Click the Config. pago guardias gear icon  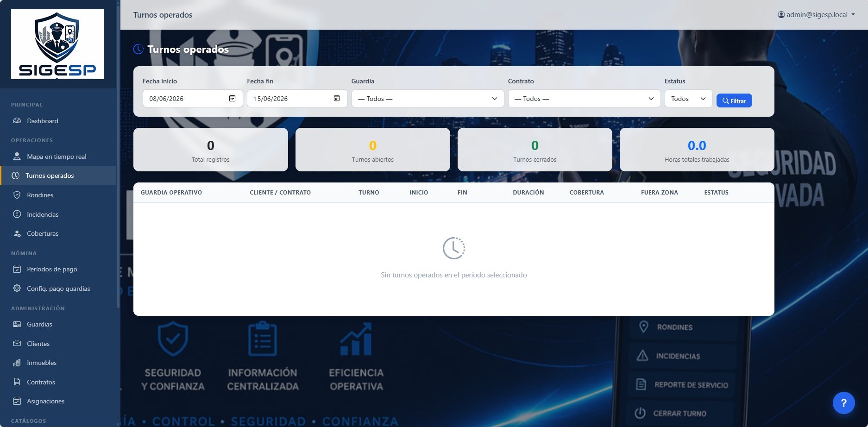coord(17,289)
